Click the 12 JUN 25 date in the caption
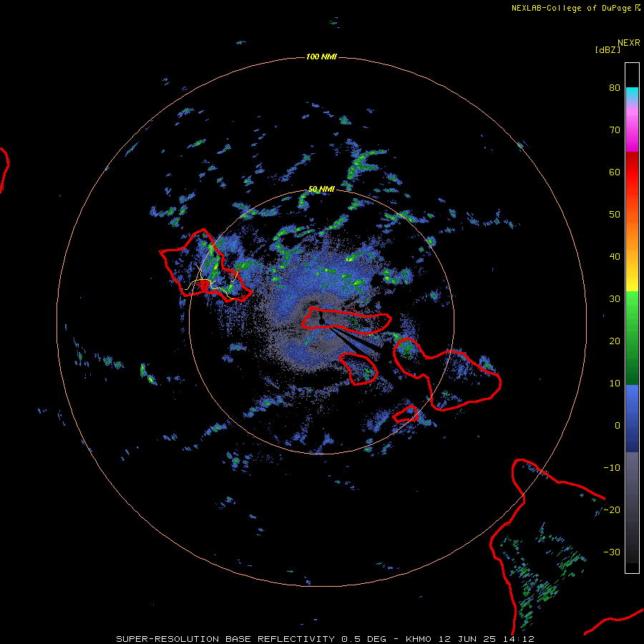This screenshot has width=644, height=644. (467, 639)
